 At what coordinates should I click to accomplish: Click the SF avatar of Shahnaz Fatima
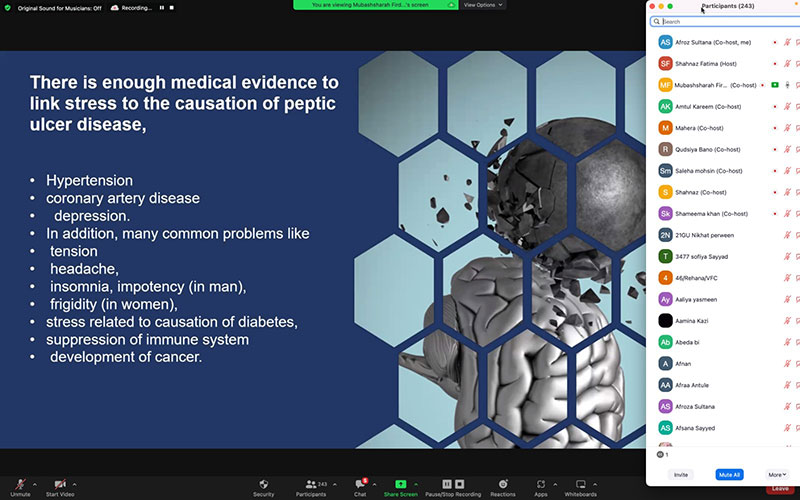tap(665, 64)
